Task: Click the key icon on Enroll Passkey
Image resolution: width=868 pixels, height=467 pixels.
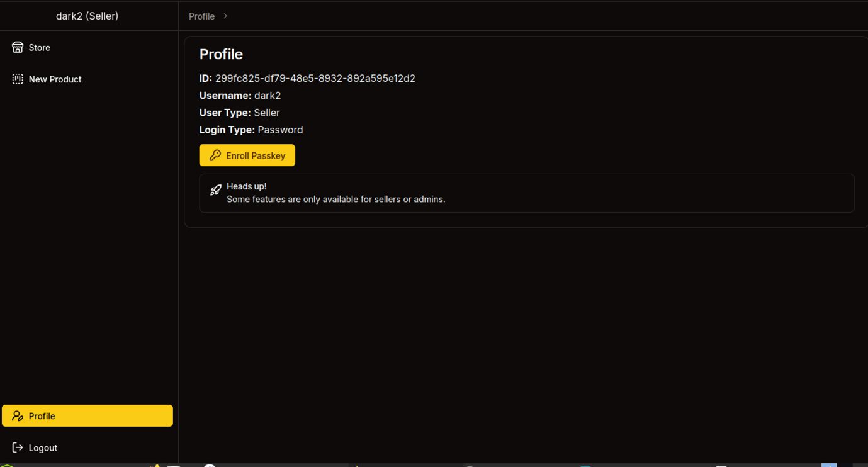Action: pyautogui.click(x=215, y=155)
